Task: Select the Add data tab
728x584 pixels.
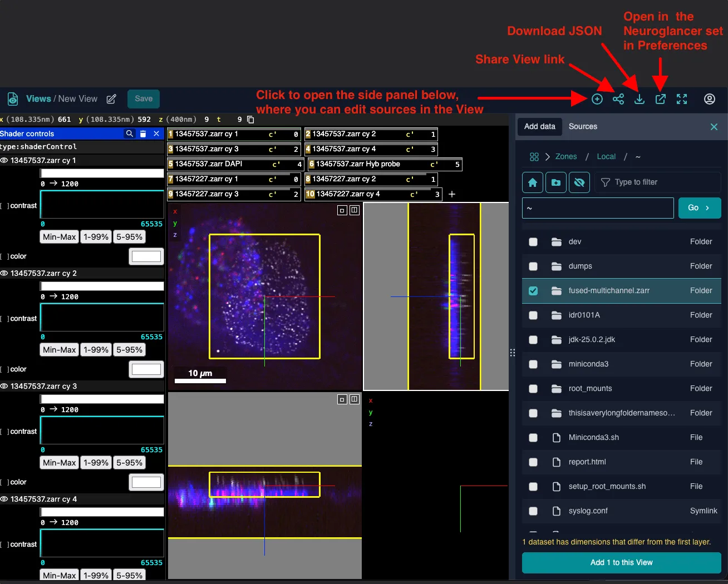Action: pyautogui.click(x=540, y=126)
